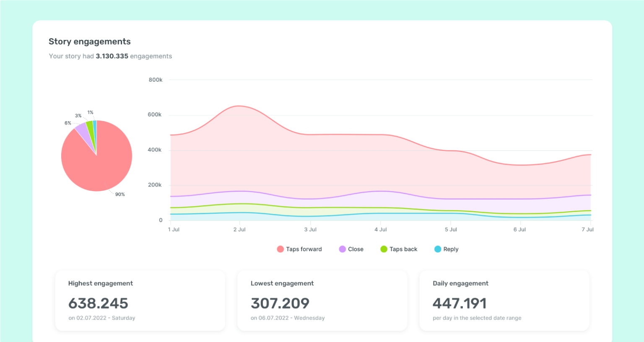Click the Taps back legend dot
This screenshot has width=644, height=342.
coord(383,249)
